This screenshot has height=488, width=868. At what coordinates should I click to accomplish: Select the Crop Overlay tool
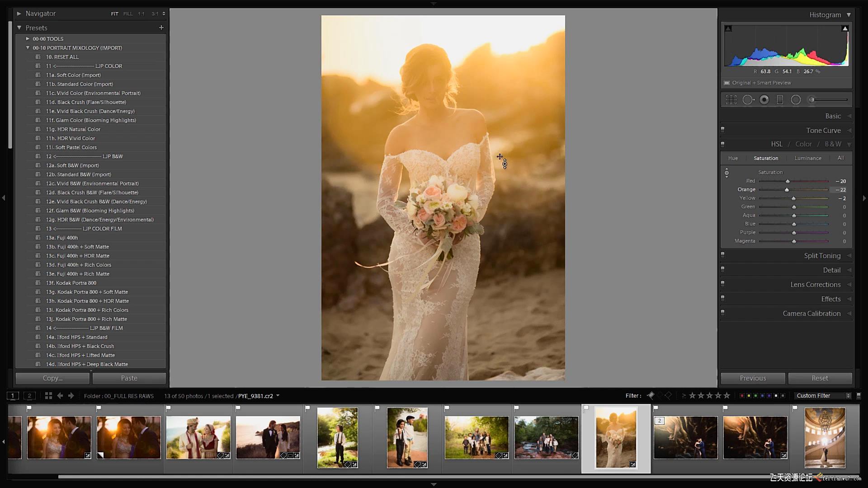pyautogui.click(x=731, y=100)
